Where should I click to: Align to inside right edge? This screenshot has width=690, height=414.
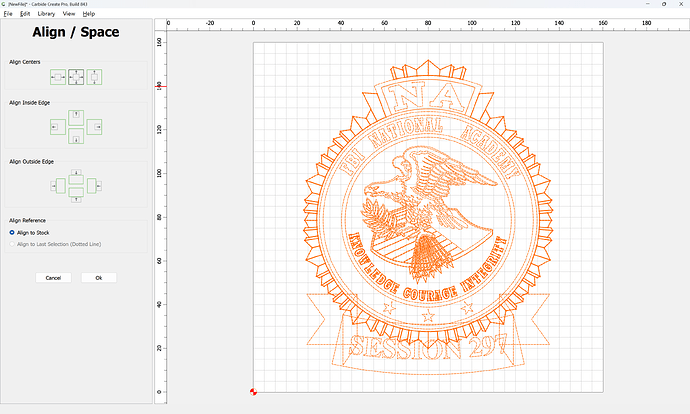coord(94,127)
